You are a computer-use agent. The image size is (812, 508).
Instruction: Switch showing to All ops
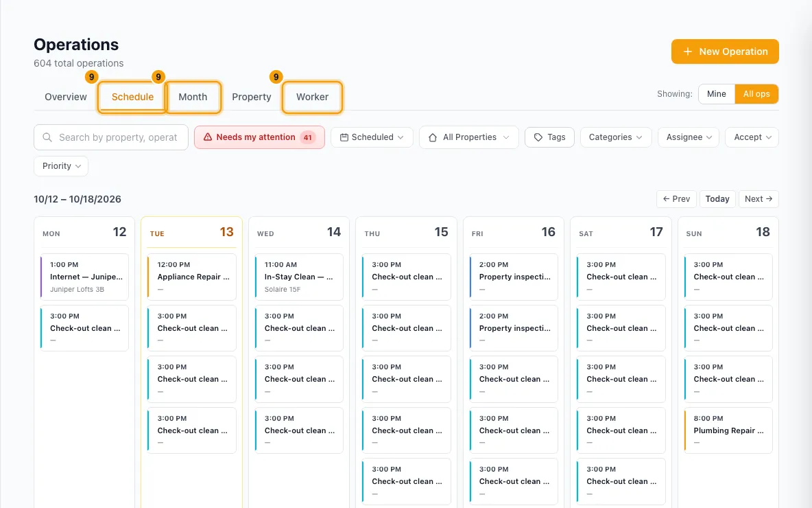coord(756,94)
